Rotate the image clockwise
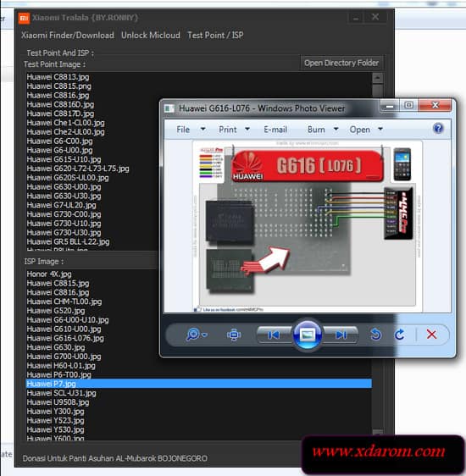The height and width of the screenshot is (476, 466). 400,335
